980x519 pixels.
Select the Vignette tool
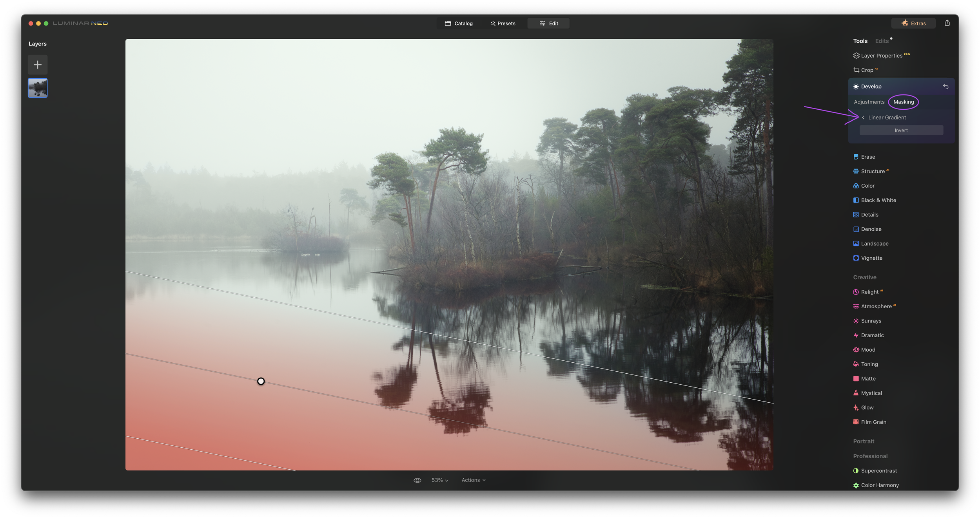tap(871, 258)
